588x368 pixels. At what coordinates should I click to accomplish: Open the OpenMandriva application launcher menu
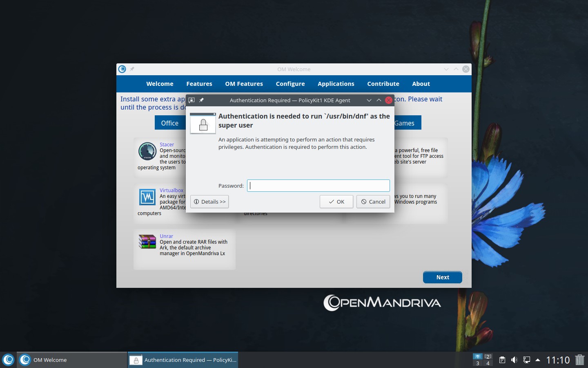(8, 360)
